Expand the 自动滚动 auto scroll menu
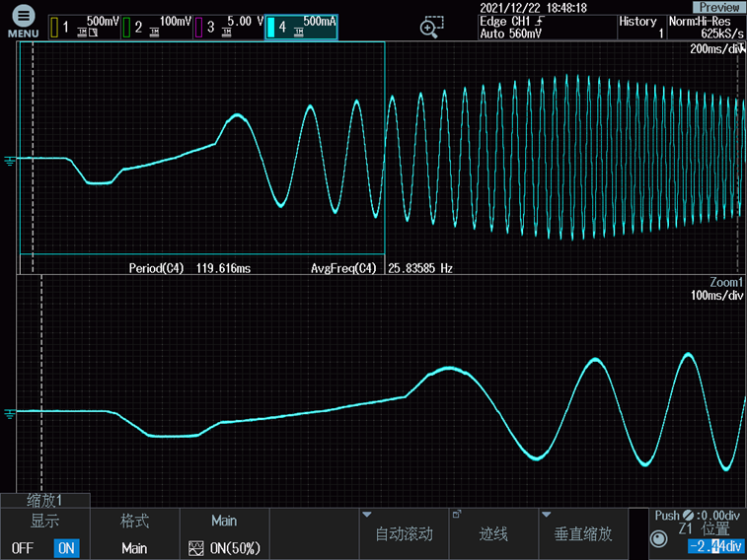Screen dimensions: 747x560 point(404,533)
